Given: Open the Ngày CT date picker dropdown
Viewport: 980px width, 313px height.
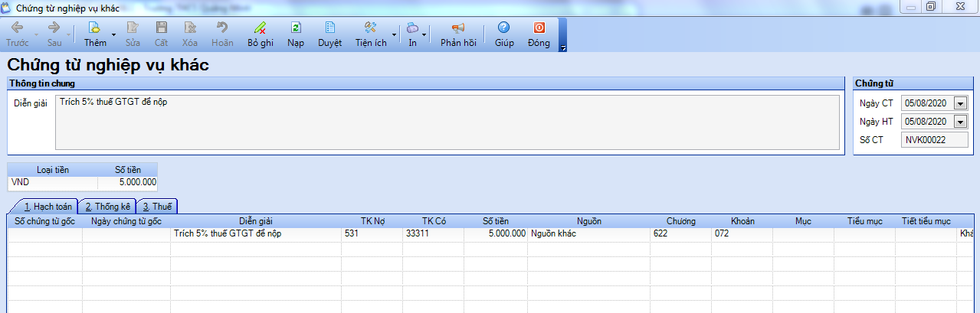Looking at the screenshot, I should pos(961,103).
